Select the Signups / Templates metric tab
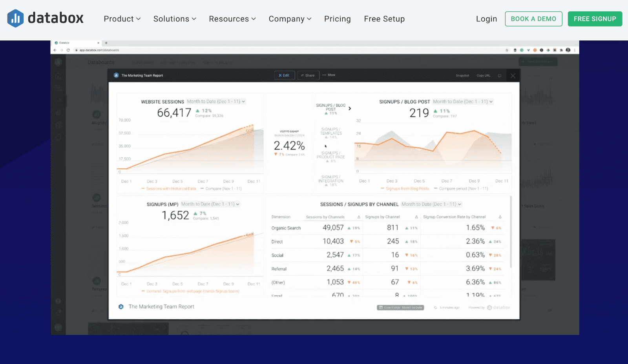 point(331,133)
